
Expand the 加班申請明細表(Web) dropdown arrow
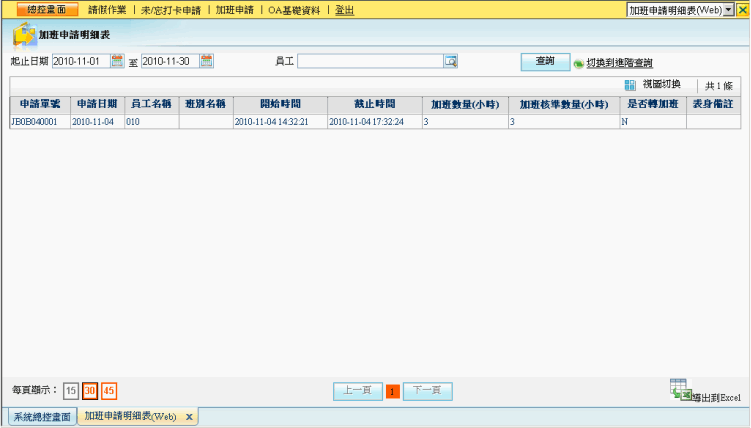pyautogui.click(x=728, y=10)
